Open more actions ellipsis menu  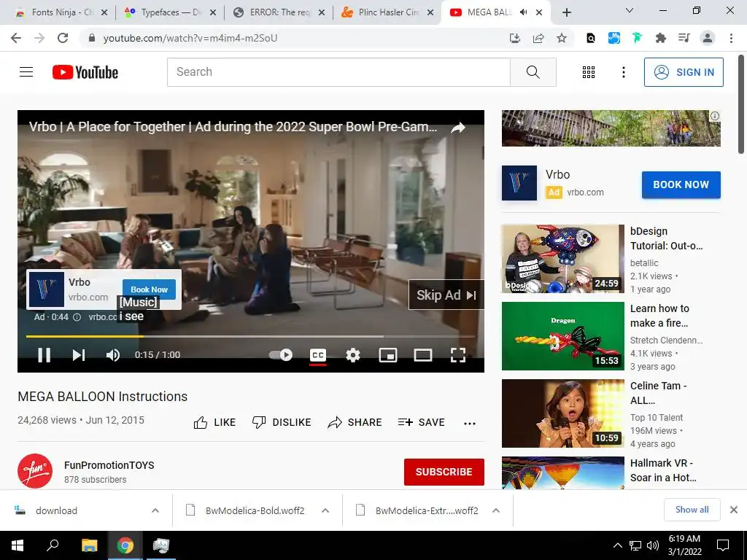[x=470, y=424]
